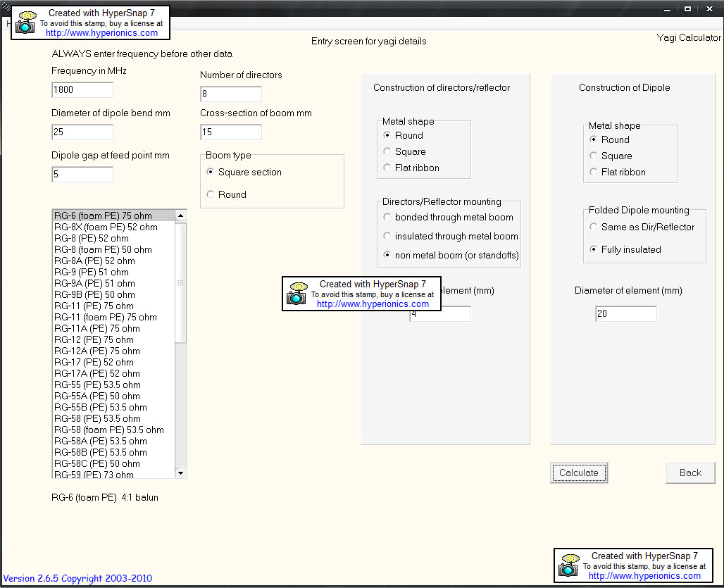724x588 pixels.
Task: Select RG-6 (foam PE) 75 ohm cable
Action: [x=113, y=215]
